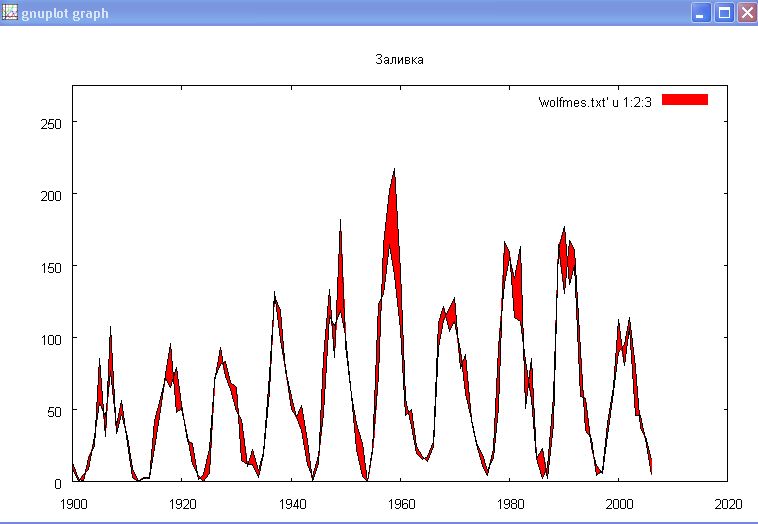Click x-axis label 2020
This screenshot has width=758, height=524.
(728, 504)
